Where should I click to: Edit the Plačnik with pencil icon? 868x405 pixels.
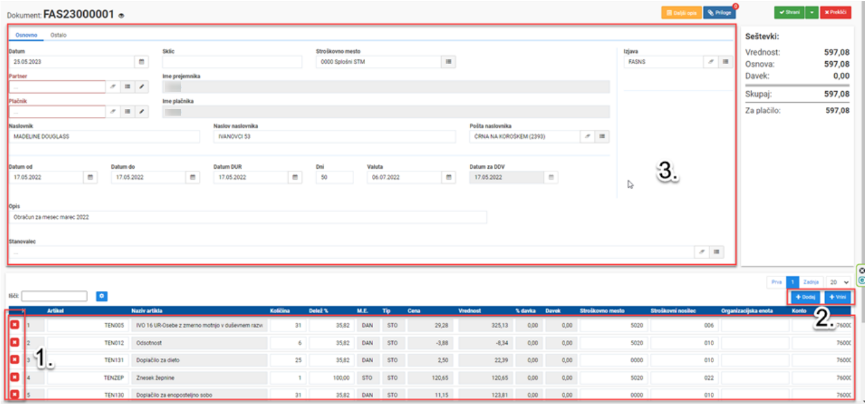[141, 111]
